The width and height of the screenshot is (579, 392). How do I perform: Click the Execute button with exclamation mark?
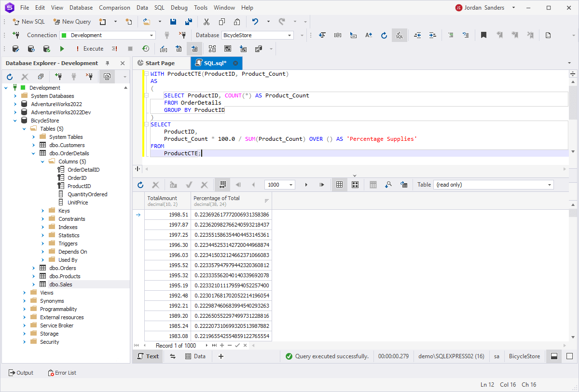(x=89, y=49)
